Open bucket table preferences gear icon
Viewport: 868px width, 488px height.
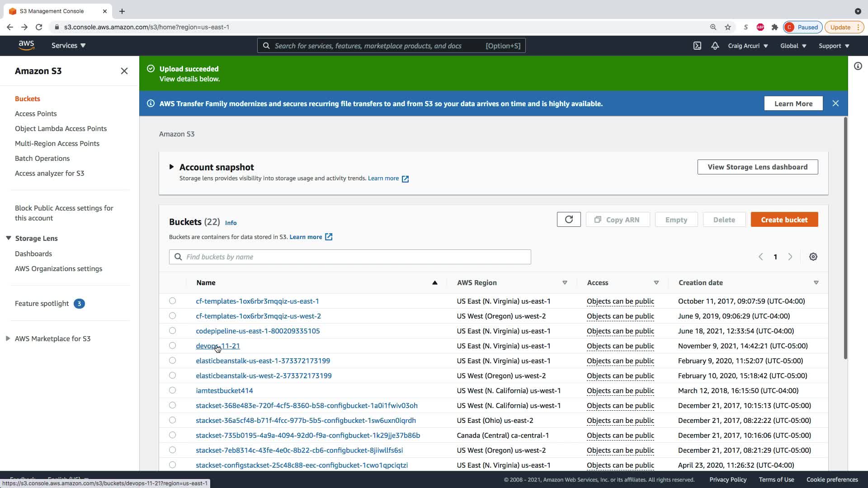coord(813,257)
